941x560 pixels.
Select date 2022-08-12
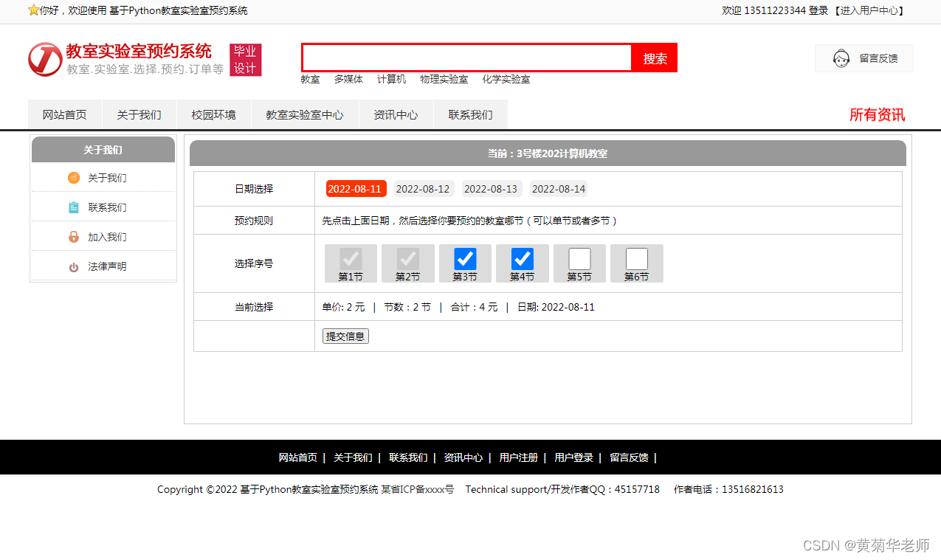tap(423, 188)
